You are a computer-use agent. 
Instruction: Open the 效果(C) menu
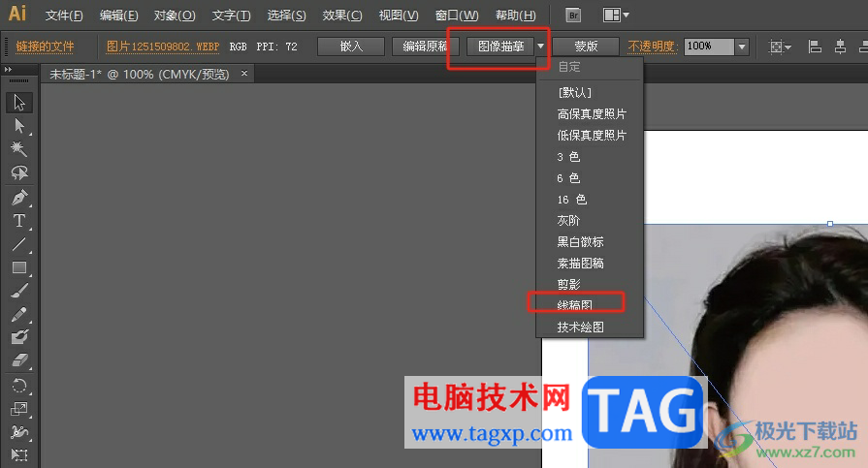point(342,16)
